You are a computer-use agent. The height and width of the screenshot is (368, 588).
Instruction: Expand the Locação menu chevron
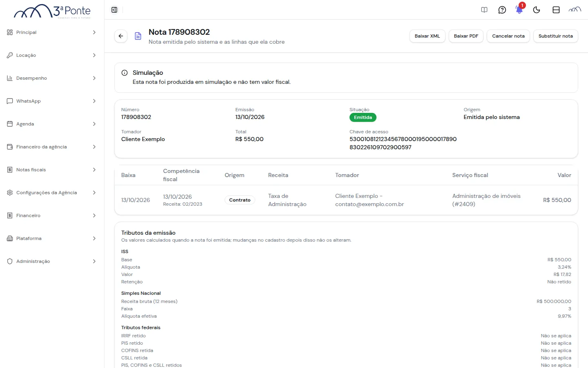[94, 55]
